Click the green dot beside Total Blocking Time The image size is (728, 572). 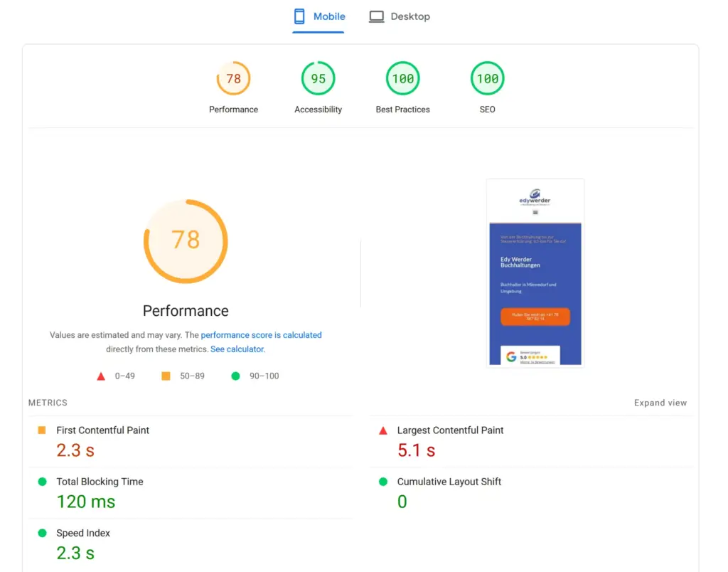(x=42, y=482)
